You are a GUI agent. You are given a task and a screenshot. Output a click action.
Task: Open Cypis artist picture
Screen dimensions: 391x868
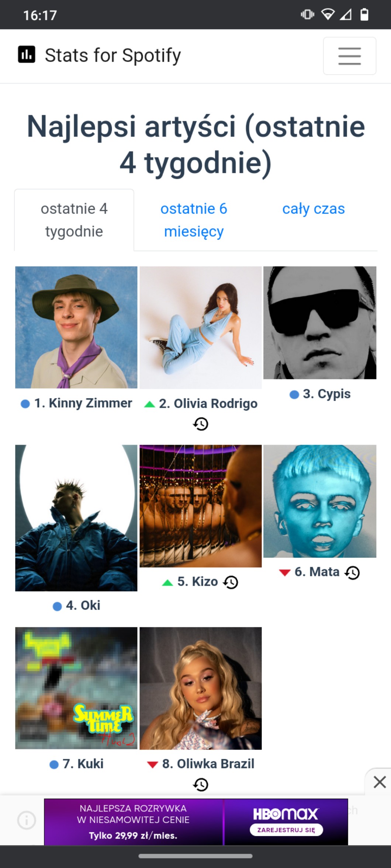click(x=320, y=323)
